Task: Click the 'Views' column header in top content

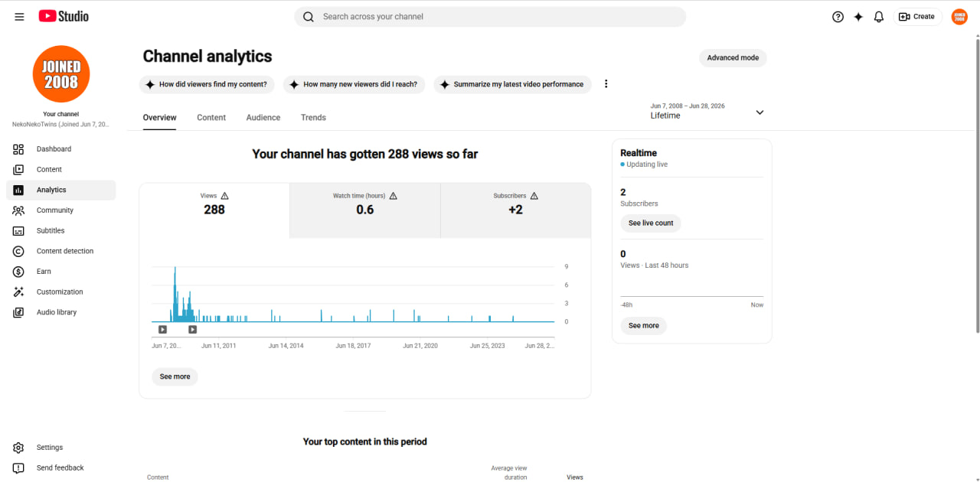Action: [x=575, y=477]
